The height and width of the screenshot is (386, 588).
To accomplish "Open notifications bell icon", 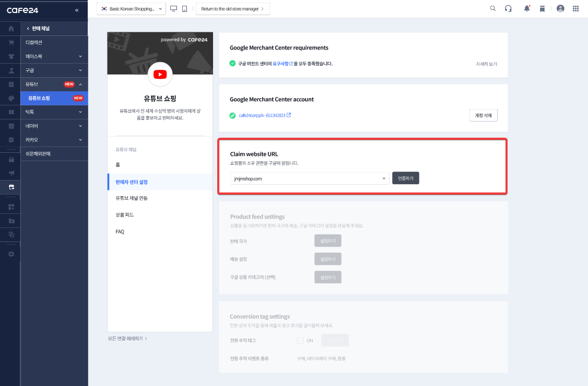I will pyautogui.click(x=527, y=8).
